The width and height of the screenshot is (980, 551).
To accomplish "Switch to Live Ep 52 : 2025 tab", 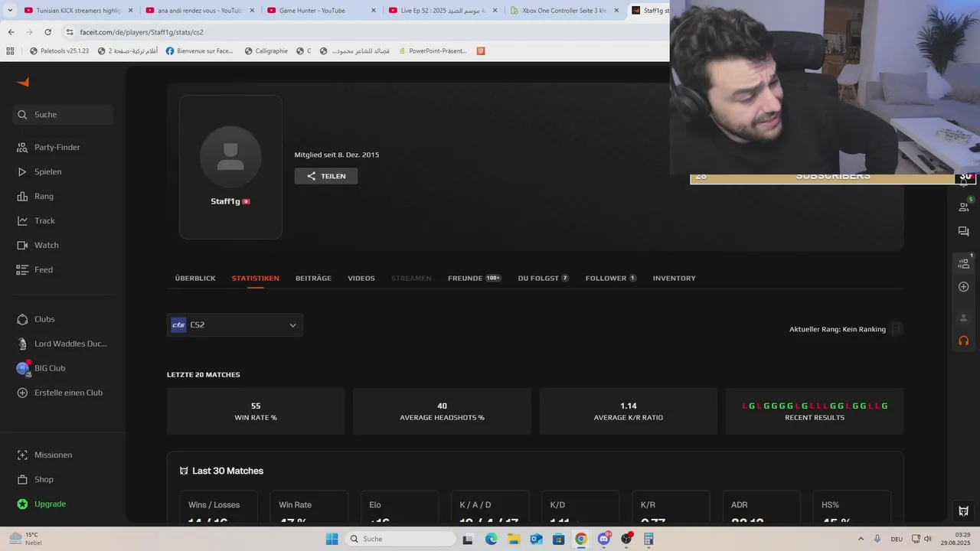I will [443, 11].
